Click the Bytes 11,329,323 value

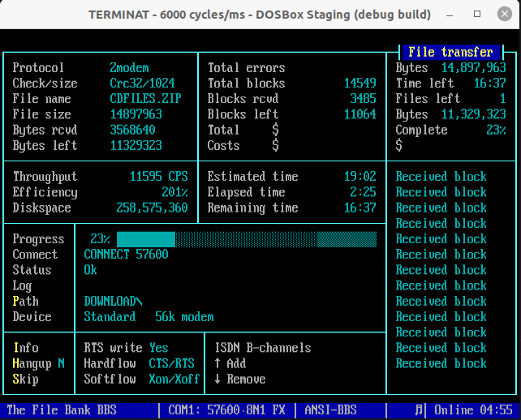coord(474,114)
